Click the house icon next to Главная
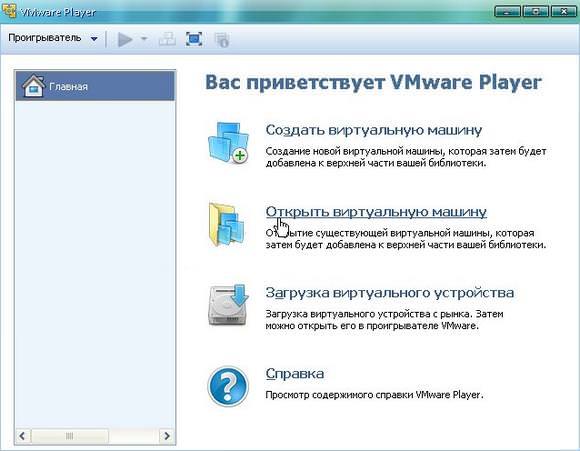580x451 pixels. (x=33, y=86)
